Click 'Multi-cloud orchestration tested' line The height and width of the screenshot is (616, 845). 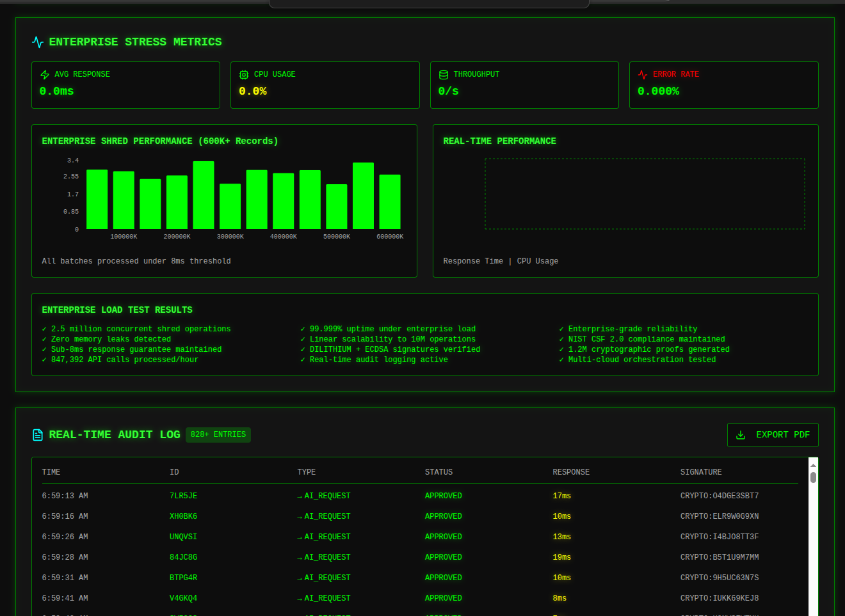[638, 359]
